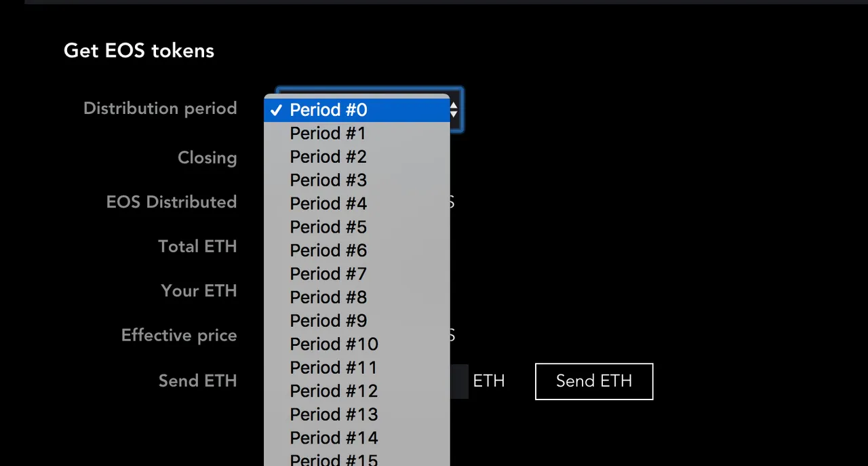Click the Send ETH button

[594, 381]
